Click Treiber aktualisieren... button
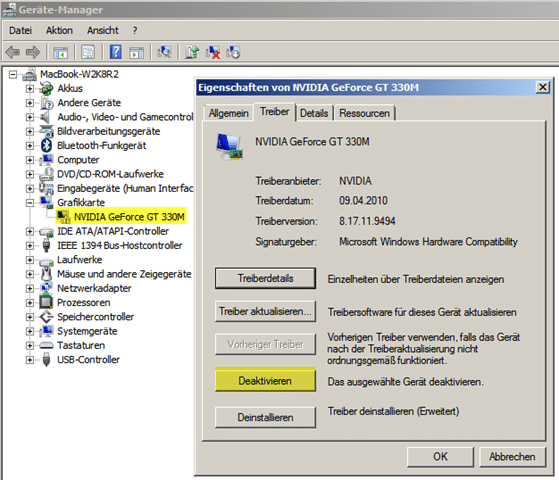 265,311
